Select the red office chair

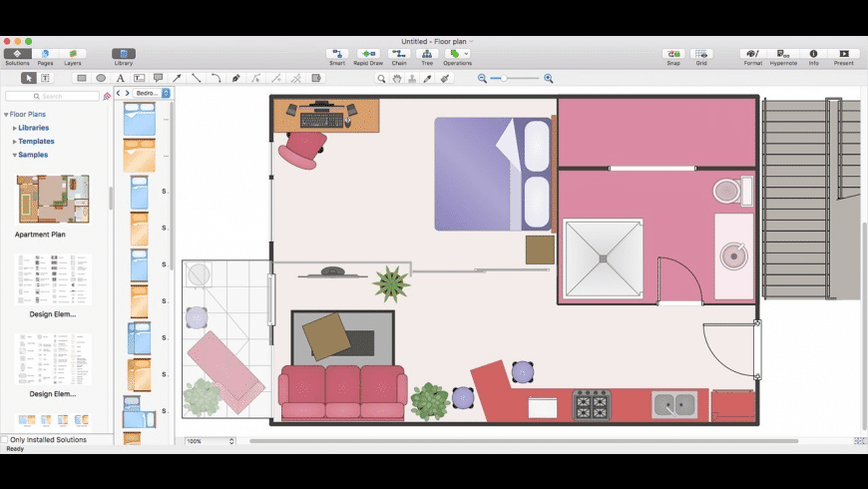click(x=303, y=149)
